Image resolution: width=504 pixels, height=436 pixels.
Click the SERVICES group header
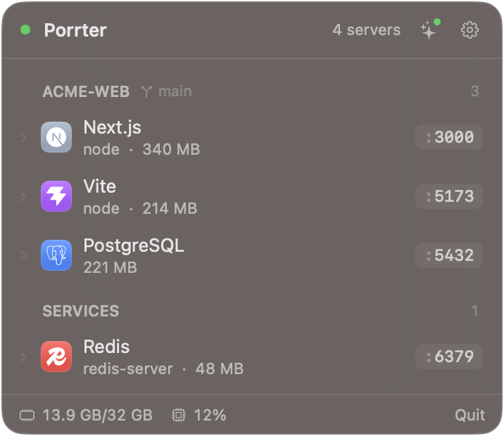pyautogui.click(x=81, y=311)
